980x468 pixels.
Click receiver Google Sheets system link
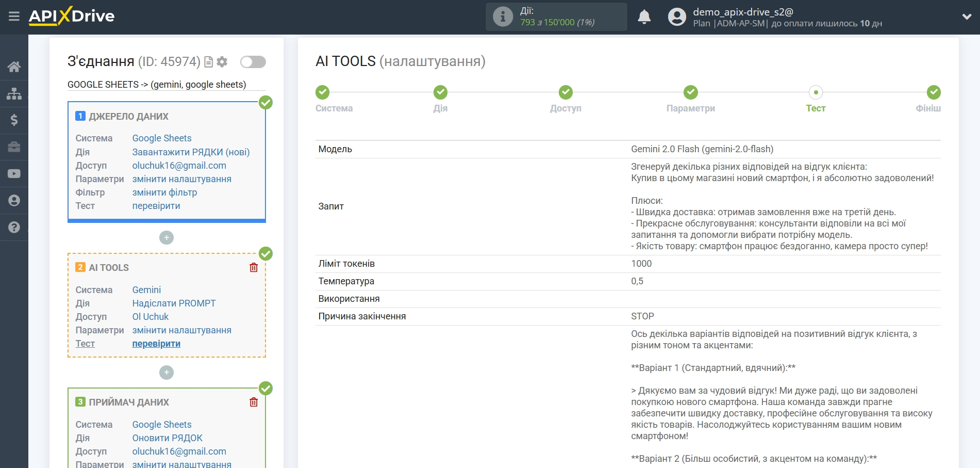(162, 425)
